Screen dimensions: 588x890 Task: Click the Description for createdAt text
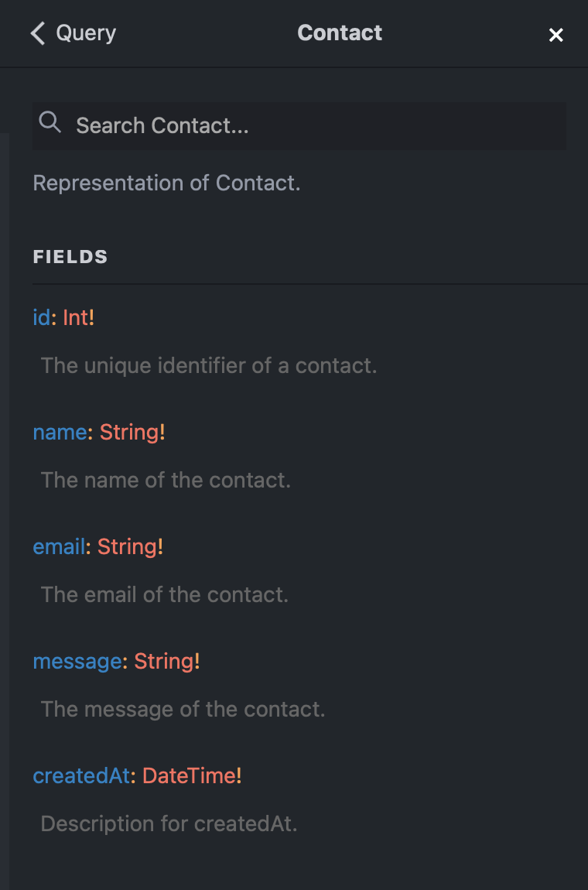click(169, 823)
